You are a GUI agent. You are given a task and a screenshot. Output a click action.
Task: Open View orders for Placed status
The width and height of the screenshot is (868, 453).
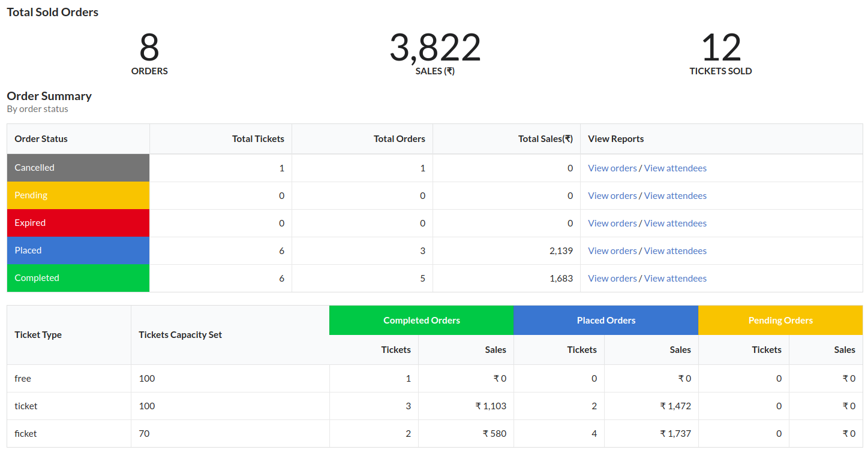612,251
